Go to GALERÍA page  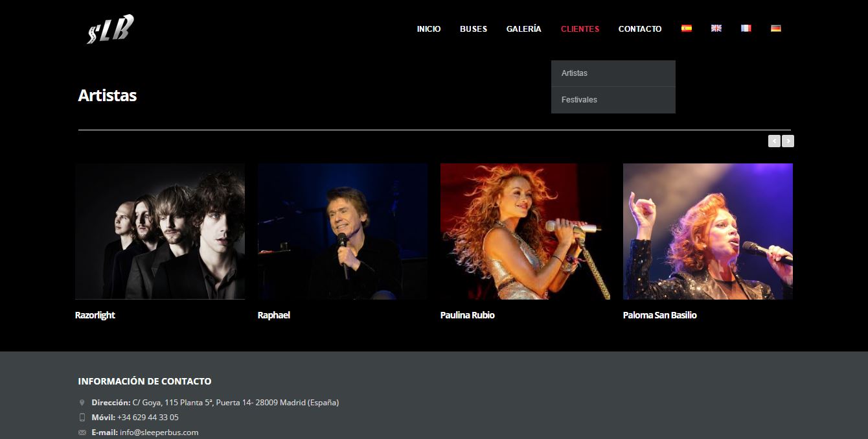point(523,29)
